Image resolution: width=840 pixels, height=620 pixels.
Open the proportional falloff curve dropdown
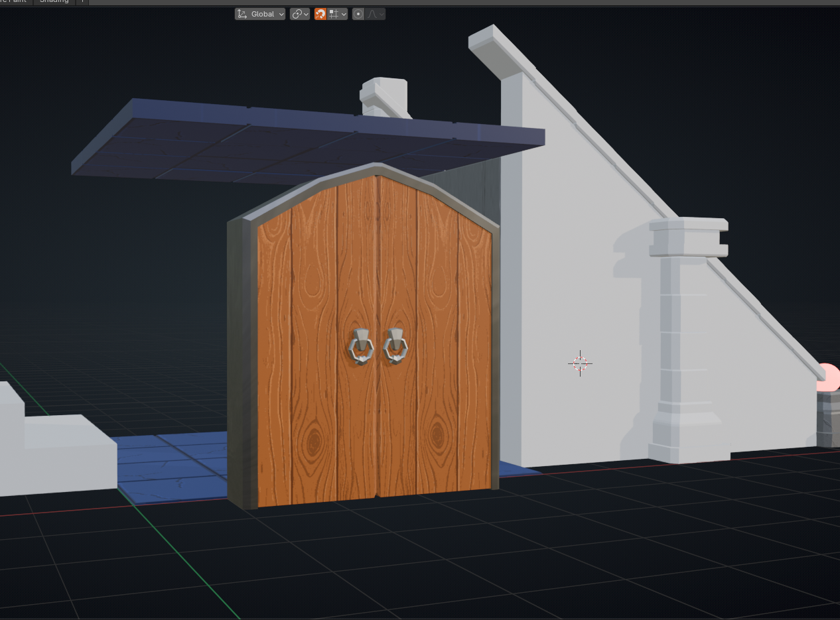click(376, 14)
